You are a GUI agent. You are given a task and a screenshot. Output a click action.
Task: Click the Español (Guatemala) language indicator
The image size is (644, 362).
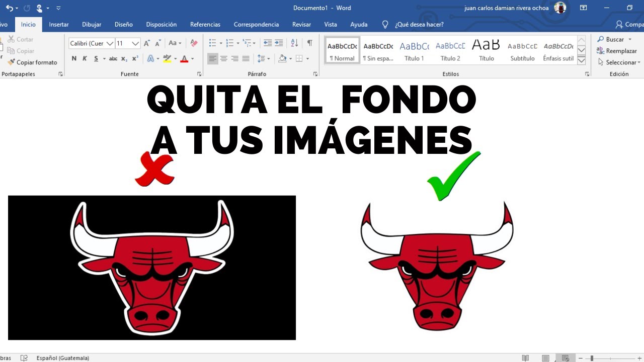coord(63,358)
